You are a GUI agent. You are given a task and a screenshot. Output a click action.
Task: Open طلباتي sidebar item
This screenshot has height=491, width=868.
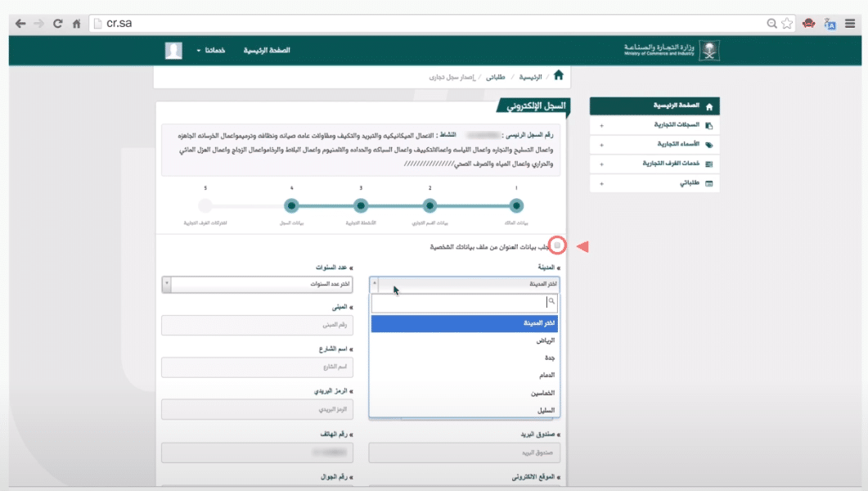click(x=654, y=183)
